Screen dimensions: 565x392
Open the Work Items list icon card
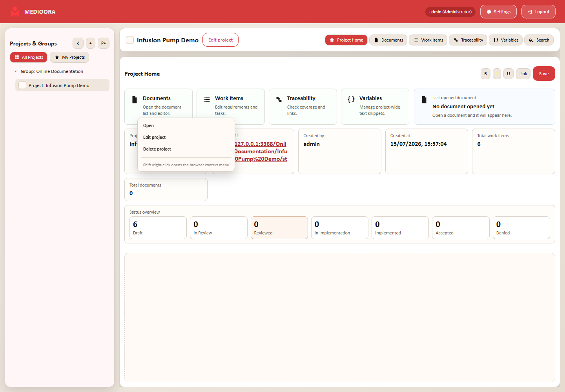point(207,100)
